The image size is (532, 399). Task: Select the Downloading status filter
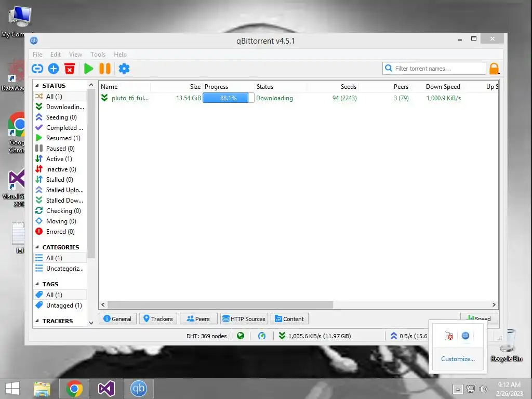[60, 107]
